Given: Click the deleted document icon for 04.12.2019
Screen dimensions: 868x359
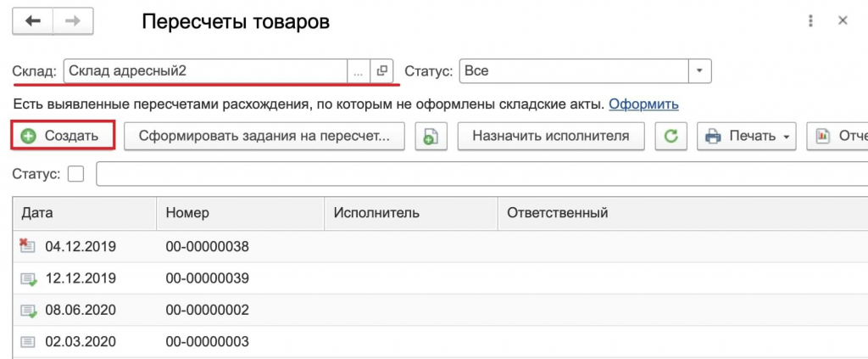Looking at the screenshot, I should pyautogui.click(x=28, y=246).
